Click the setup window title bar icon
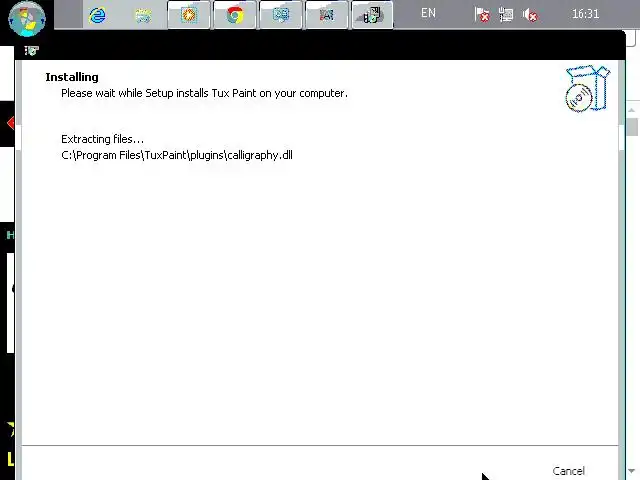The width and height of the screenshot is (640, 480). tap(31, 51)
